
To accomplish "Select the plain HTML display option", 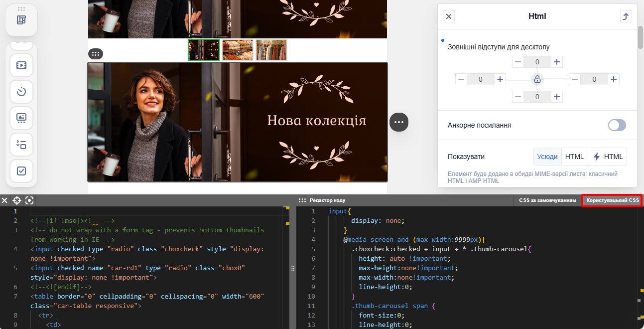I will coord(574,157).
